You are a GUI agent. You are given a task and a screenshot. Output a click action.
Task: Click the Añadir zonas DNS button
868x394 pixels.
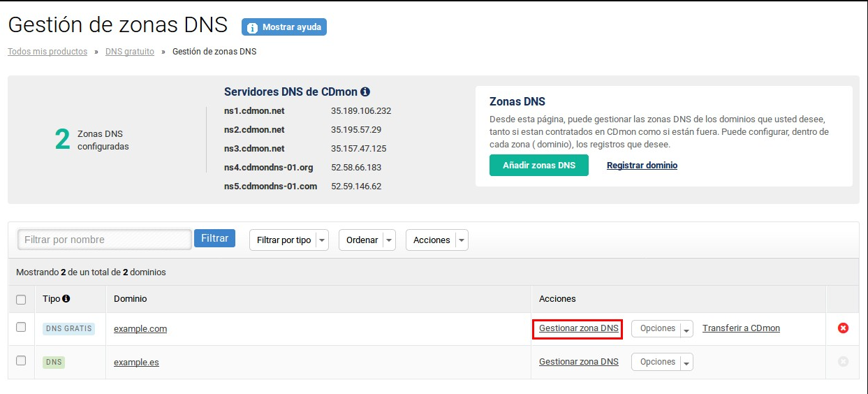[x=539, y=166]
